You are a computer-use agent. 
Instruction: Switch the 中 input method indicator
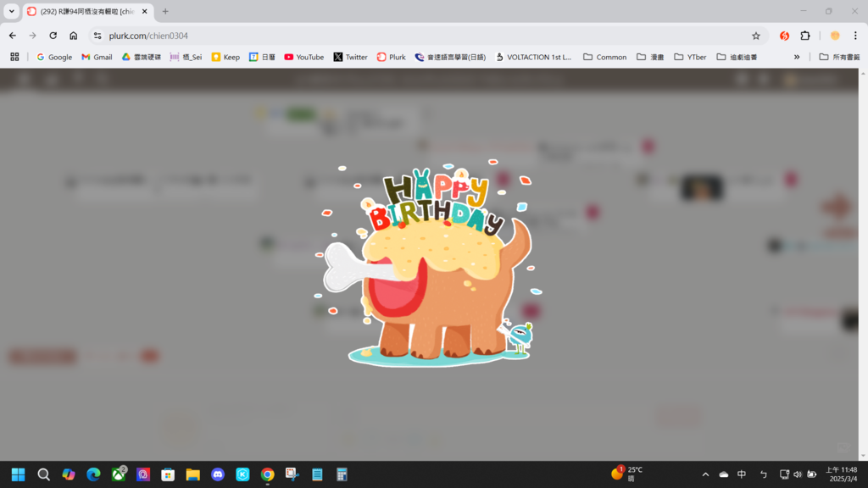(742, 474)
